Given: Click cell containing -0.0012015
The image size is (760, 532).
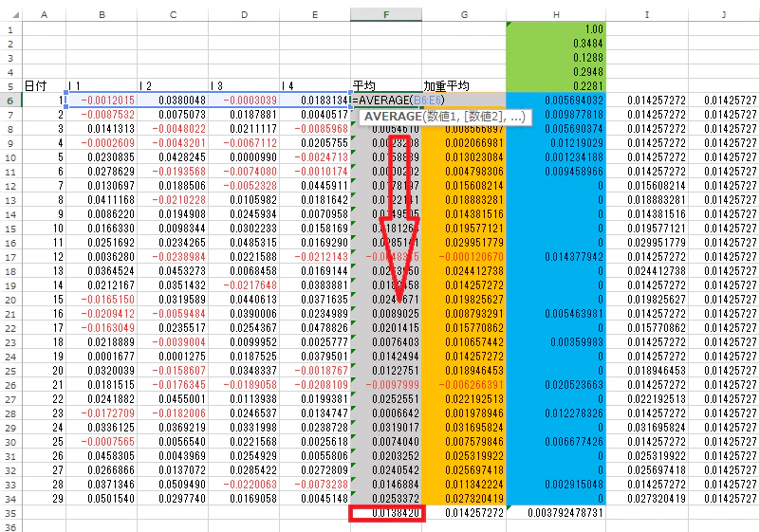Looking at the screenshot, I should (x=102, y=101).
